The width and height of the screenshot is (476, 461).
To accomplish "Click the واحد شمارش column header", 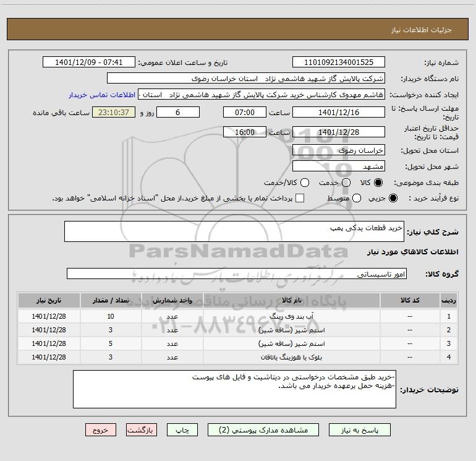I will tap(172, 300).
